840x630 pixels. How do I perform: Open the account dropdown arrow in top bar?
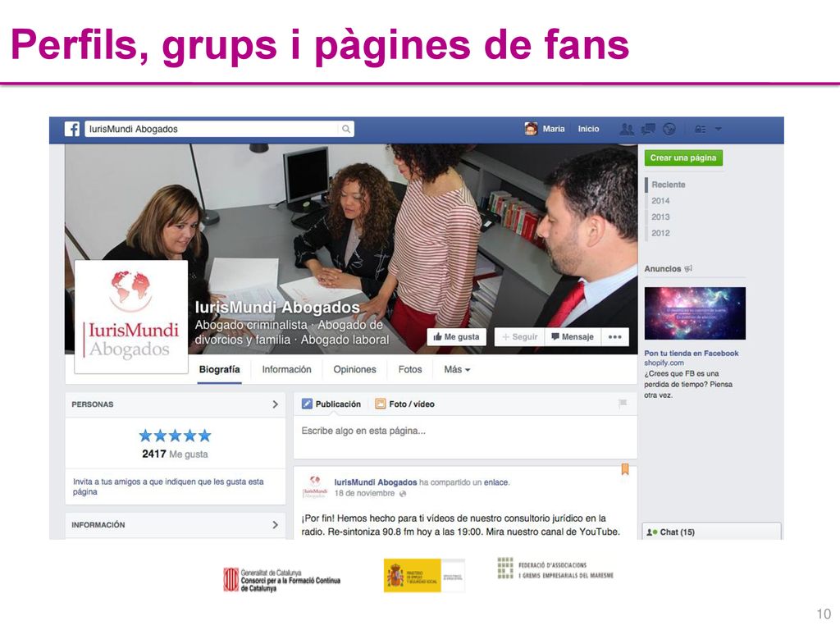pos(719,129)
